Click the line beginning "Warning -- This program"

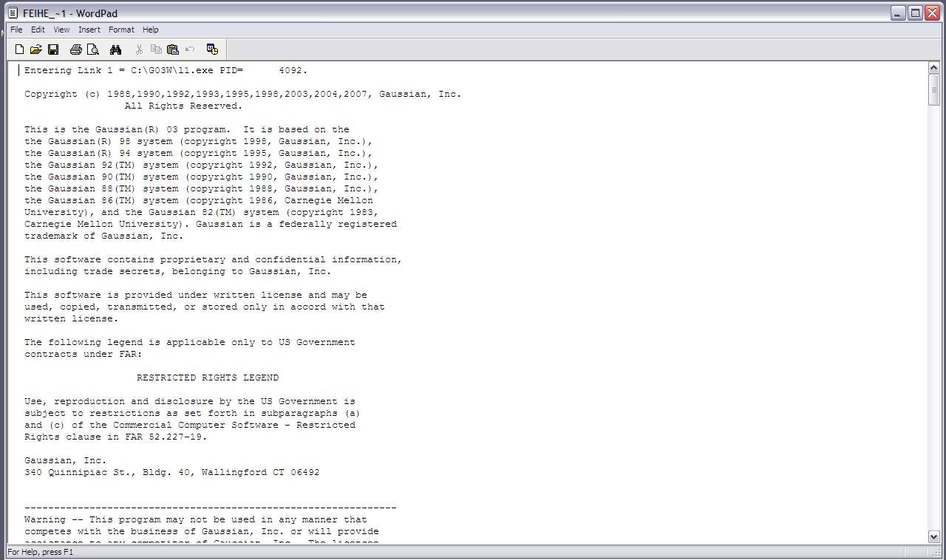coord(195,519)
